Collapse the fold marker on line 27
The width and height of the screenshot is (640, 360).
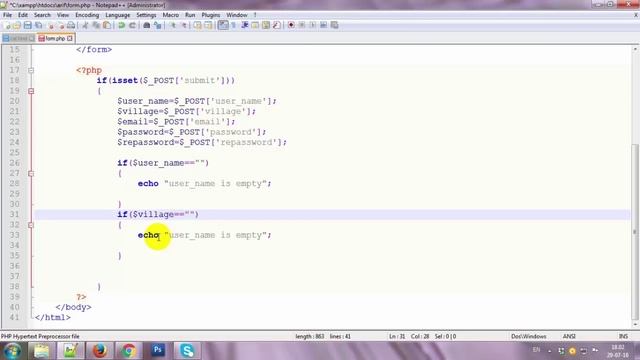tap(31, 173)
